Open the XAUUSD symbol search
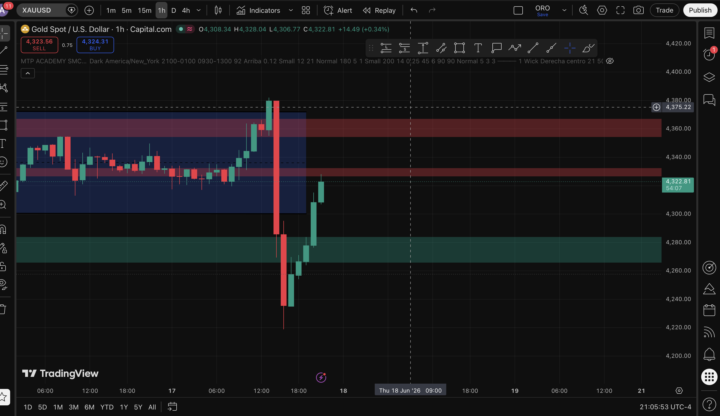720x416 pixels. [x=46, y=10]
